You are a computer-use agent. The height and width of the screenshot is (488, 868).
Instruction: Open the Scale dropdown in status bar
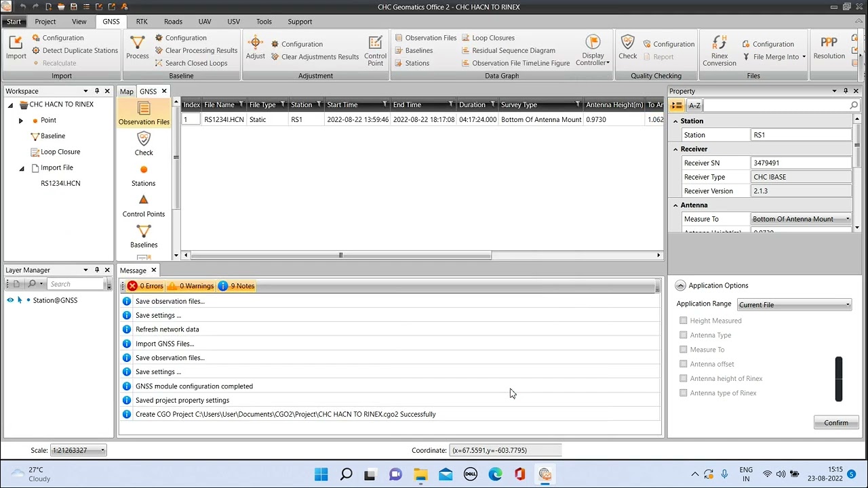click(x=79, y=450)
